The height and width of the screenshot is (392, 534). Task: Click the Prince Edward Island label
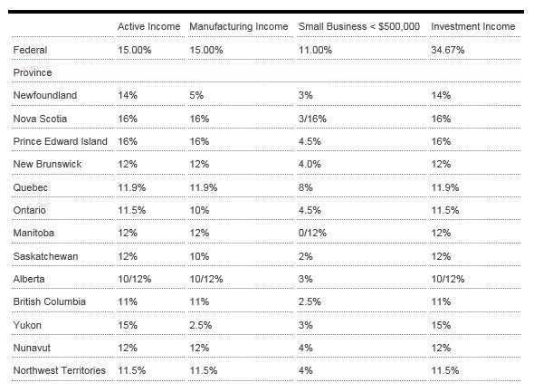61,141
